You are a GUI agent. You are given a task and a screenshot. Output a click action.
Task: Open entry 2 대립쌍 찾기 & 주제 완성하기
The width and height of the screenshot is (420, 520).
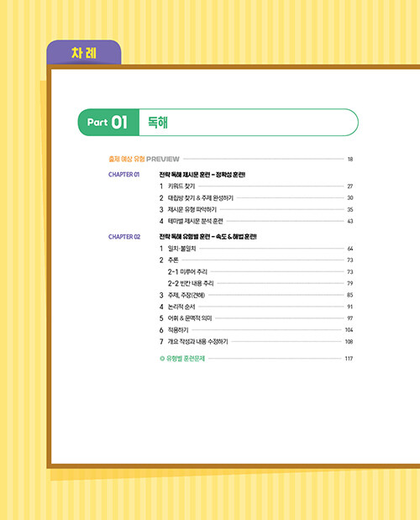click(256, 198)
